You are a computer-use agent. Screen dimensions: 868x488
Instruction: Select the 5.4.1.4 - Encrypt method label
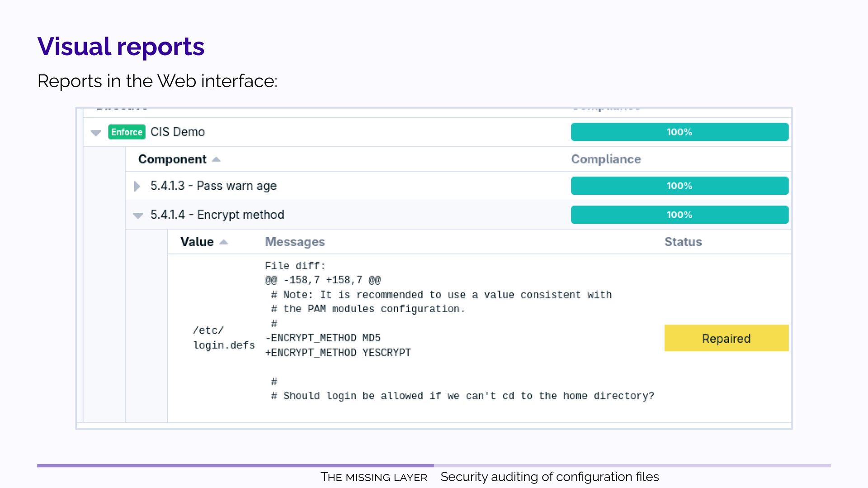tap(217, 215)
